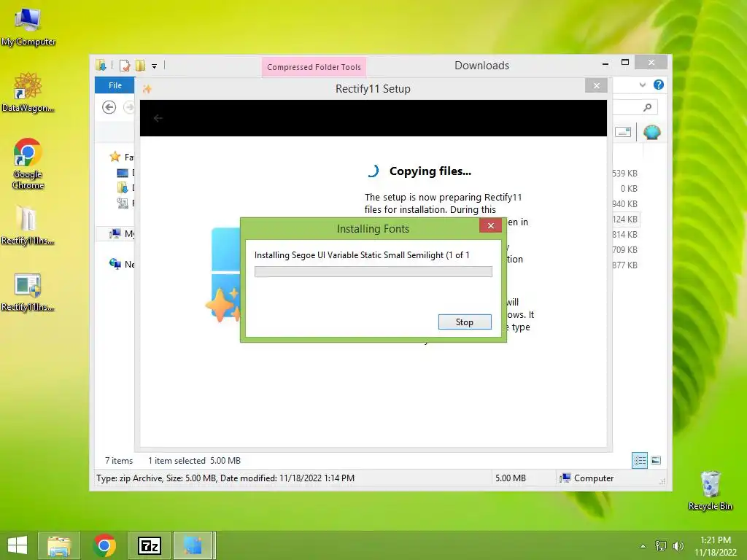Open the DataWagon desktop shortcut
The image size is (747, 560).
(28, 93)
